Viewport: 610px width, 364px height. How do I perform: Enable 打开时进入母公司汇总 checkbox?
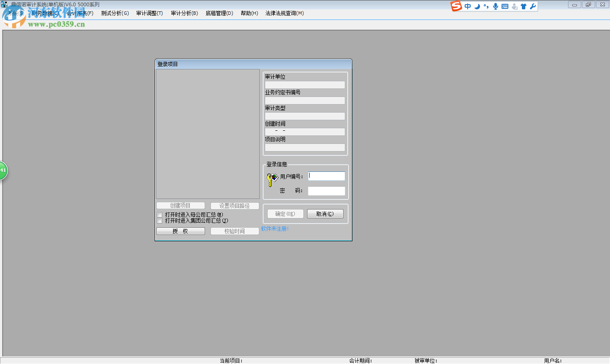tap(160, 215)
